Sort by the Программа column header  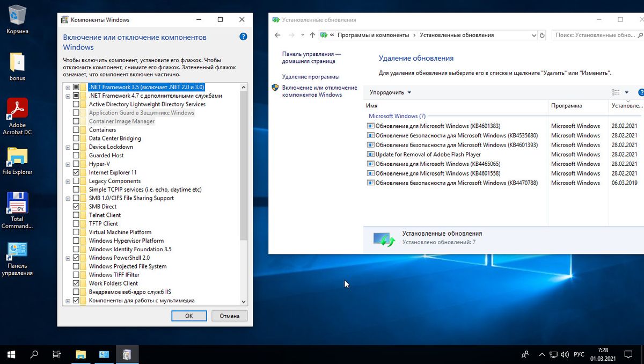(x=579, y=106)
